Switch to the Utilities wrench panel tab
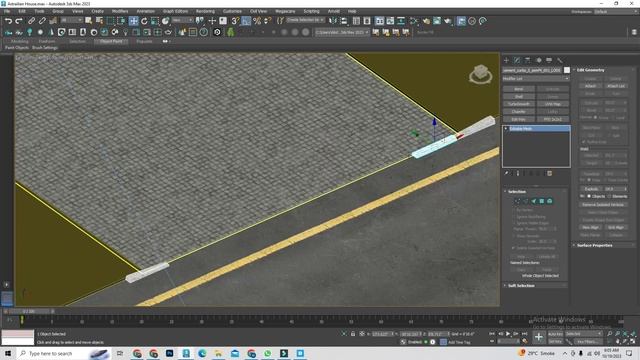The width and height of the screenshot is (640, 360). pyautogui.click(x=560, y=60)
